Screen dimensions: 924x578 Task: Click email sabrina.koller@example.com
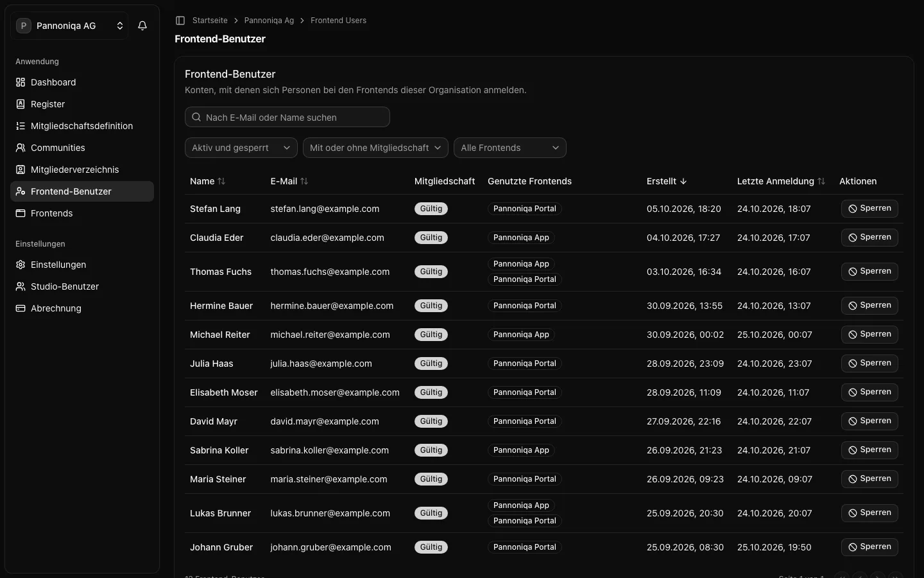329,450
